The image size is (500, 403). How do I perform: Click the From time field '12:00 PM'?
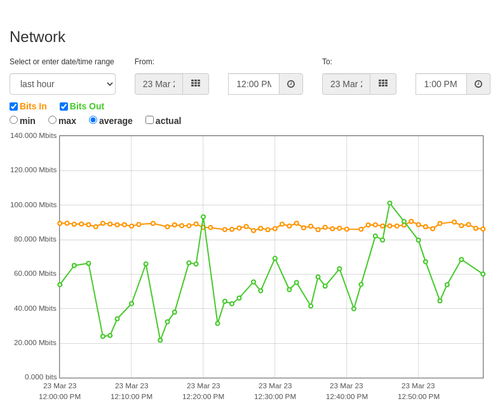click(x=254, y=84)
